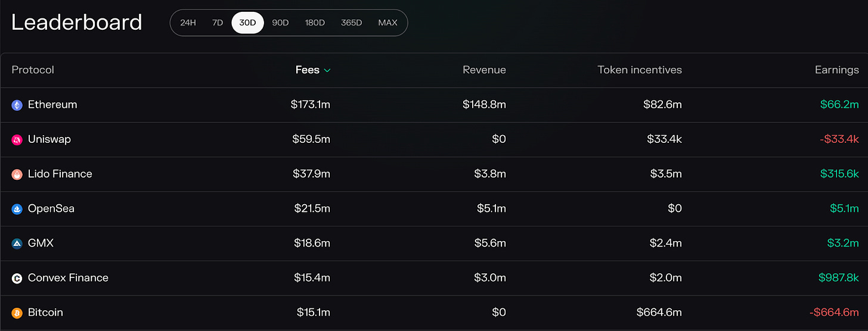
Task: Click GMX fees value $18.6m
Action: 312,243
